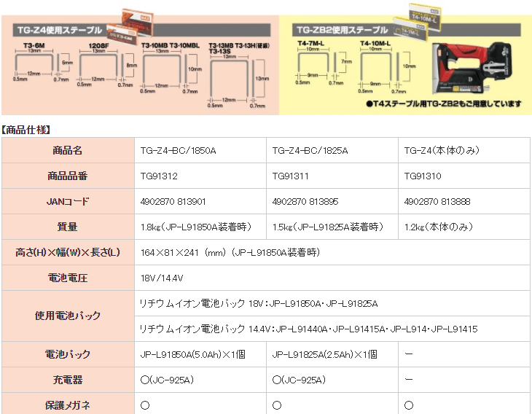Select the 14.4V lithium battery pack row

(332, 329)
